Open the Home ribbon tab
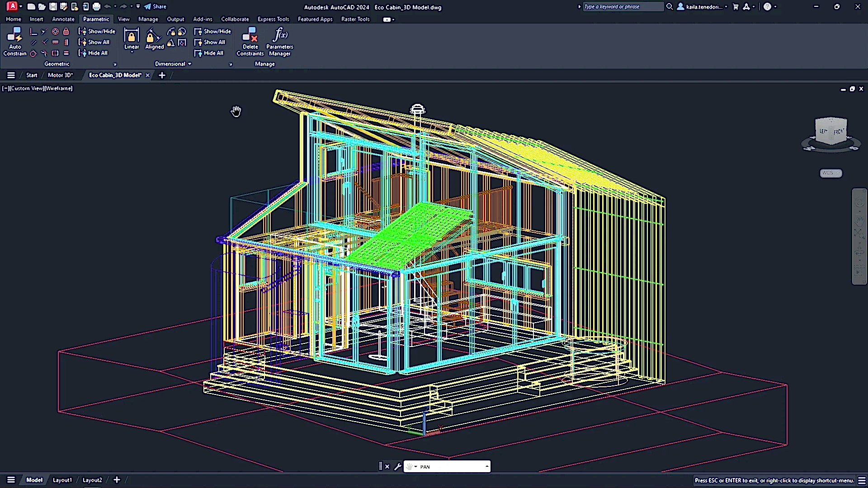Screen dimensions: 868x488 (x=14, y=19)
